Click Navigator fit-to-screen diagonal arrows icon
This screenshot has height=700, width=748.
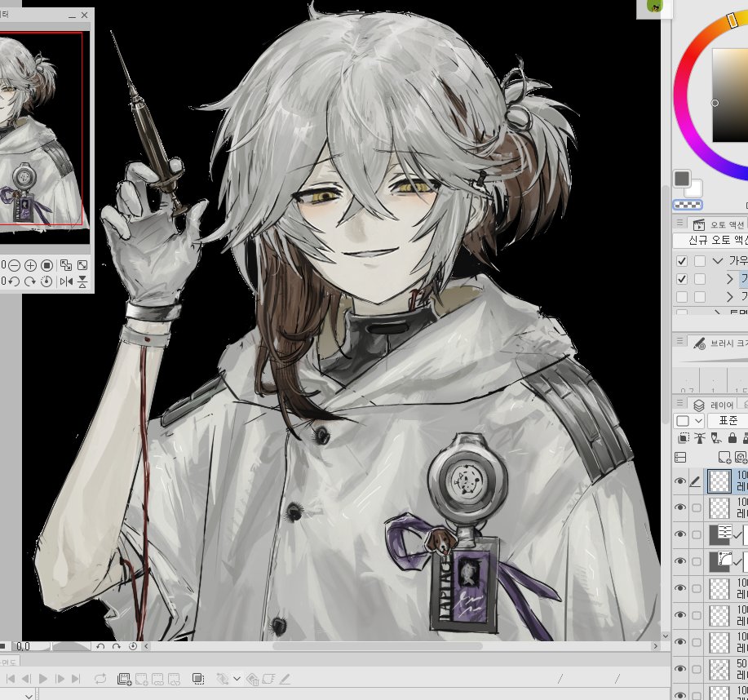coord(82,265)
